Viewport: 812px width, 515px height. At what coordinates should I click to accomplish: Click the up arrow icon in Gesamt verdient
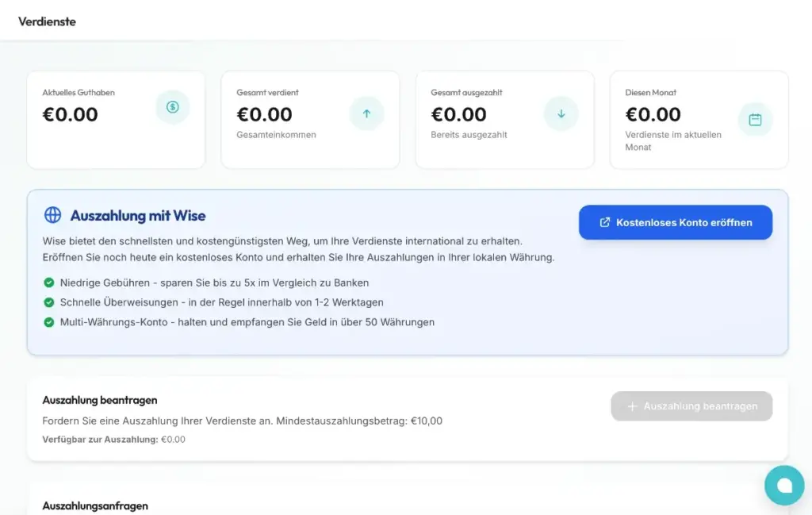366,113
